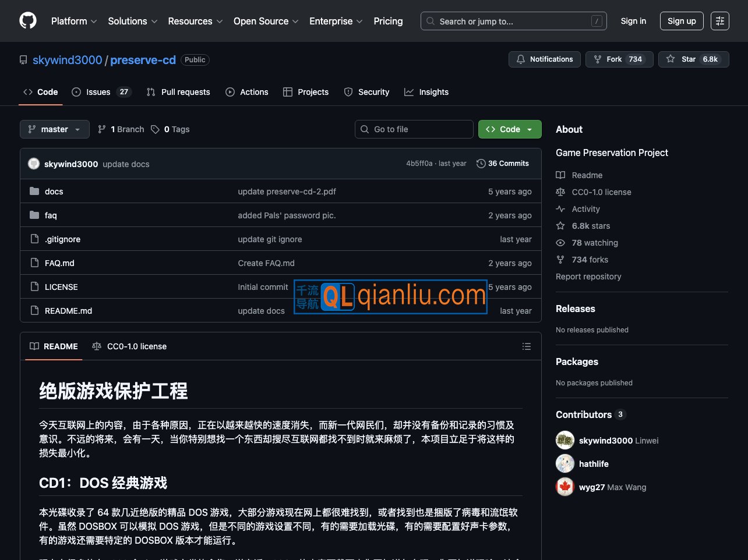Click the appearance settings icon in header
Image resolution: width=748 pixels, height=560 pixels.
(720, 21)
